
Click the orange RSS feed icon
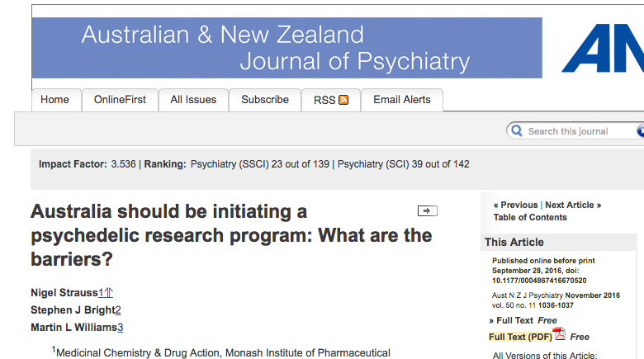click(x=343, y=100)
